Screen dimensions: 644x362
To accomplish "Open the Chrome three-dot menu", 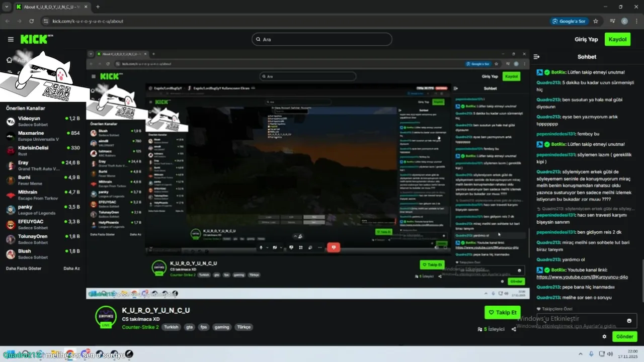I will pyautogui.click(x=636, y=21).
